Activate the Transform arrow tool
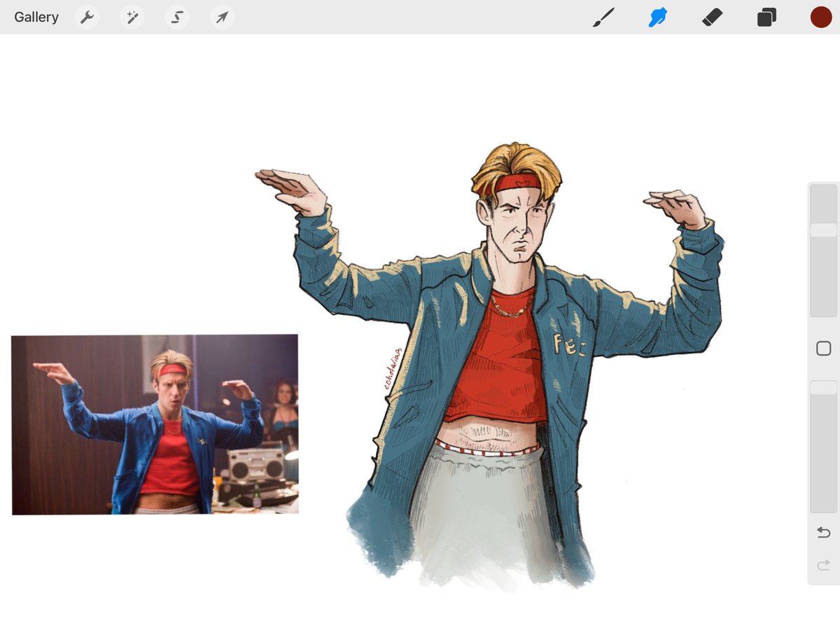Viewport: 840px width, 630px height. point(221,17)
